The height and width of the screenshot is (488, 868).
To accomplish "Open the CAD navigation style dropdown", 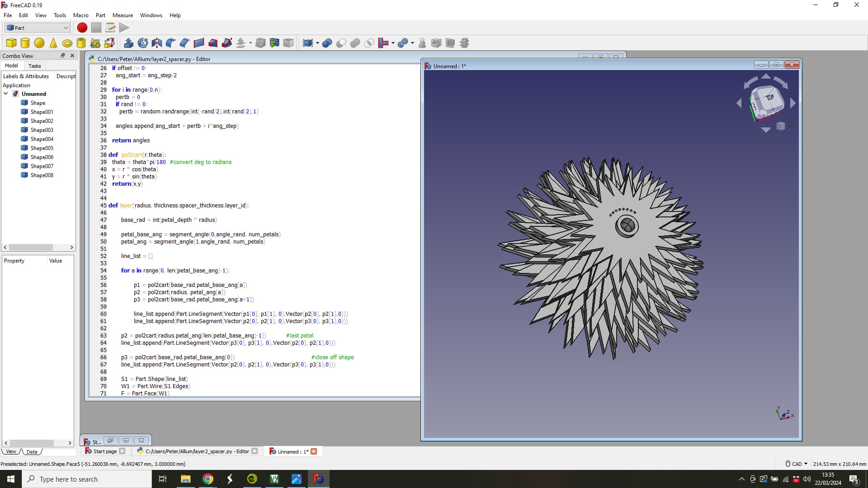I will (x=797, y=464).
